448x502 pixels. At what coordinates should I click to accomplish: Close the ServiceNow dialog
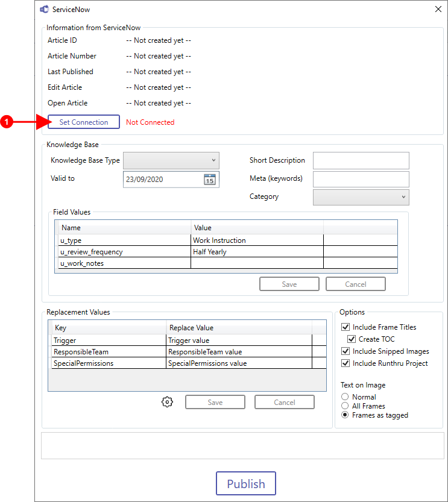pyautogui.click(x=438, y=9)
